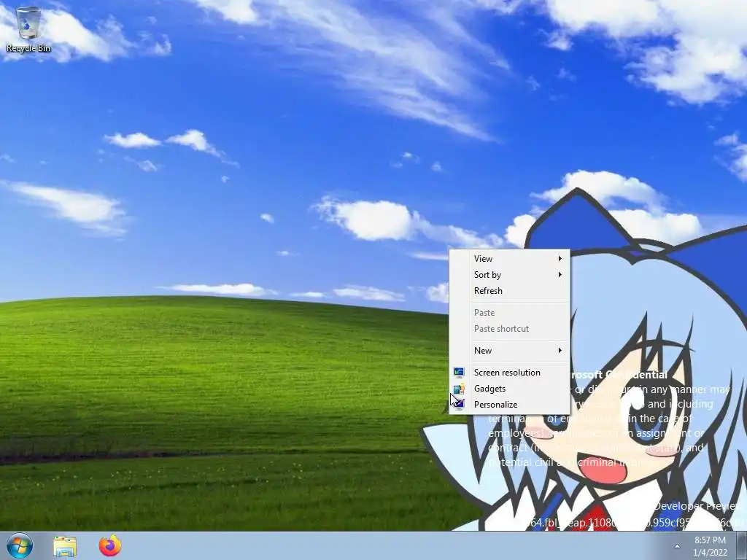Open the Recycle Bin desktop icon

point(28,29)
